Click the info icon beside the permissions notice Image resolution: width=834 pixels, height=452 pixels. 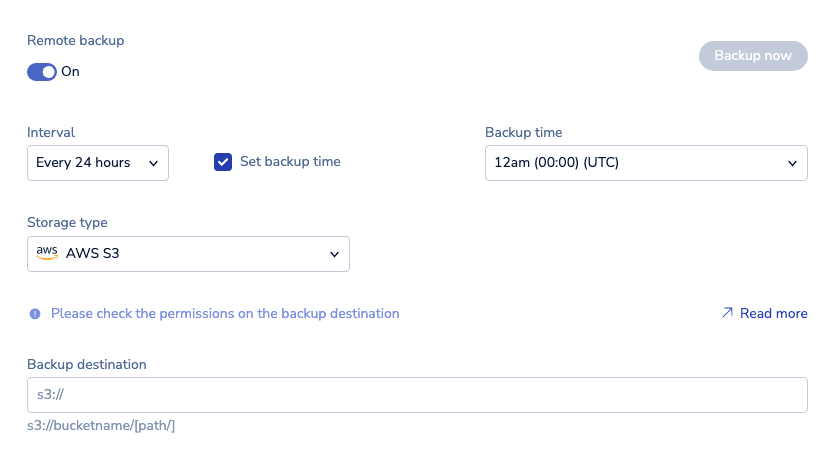click(x=35, y=314)
